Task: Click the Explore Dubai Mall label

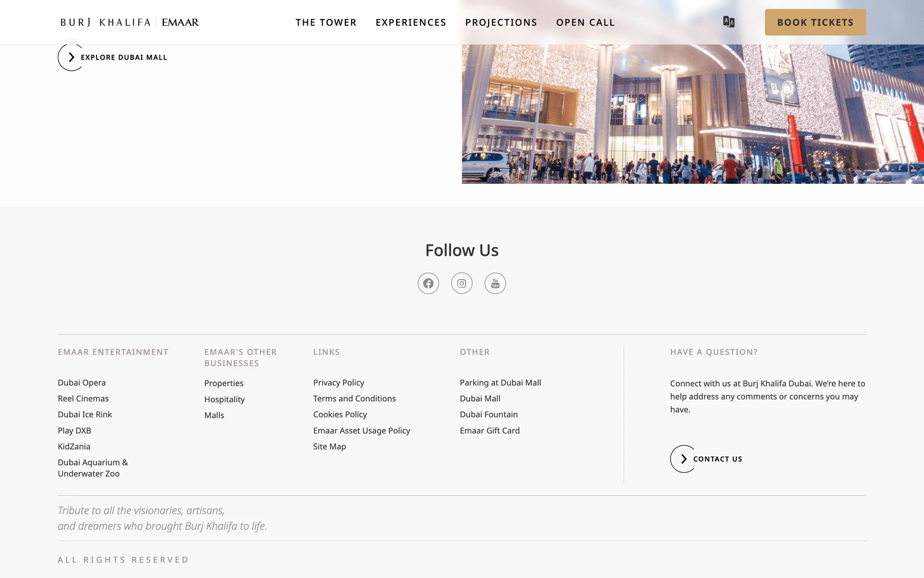Action: 124,57
